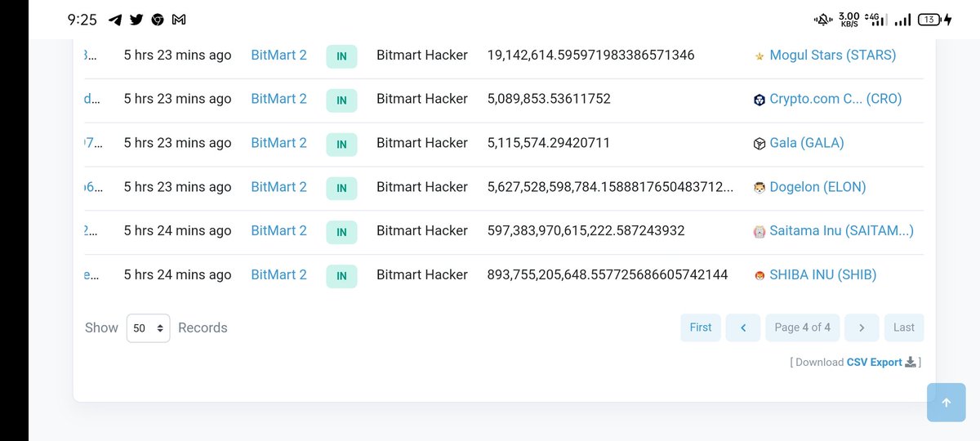Tap the Telegram notification icon

[115, 20]
